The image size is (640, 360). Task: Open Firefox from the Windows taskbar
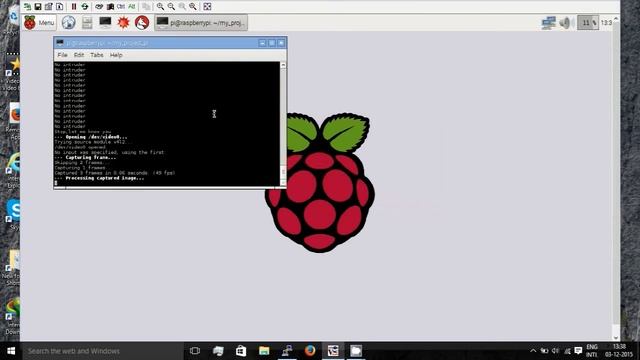coord(310,351)
